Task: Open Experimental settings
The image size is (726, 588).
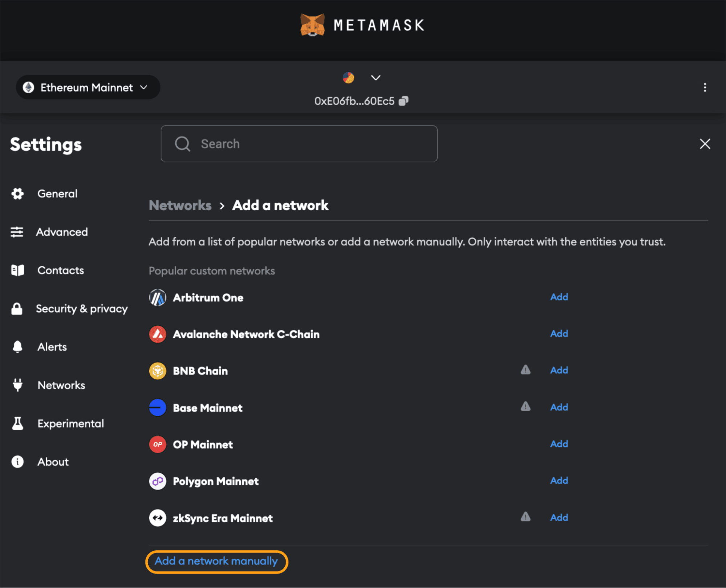Action: click(x=71, y=423)
